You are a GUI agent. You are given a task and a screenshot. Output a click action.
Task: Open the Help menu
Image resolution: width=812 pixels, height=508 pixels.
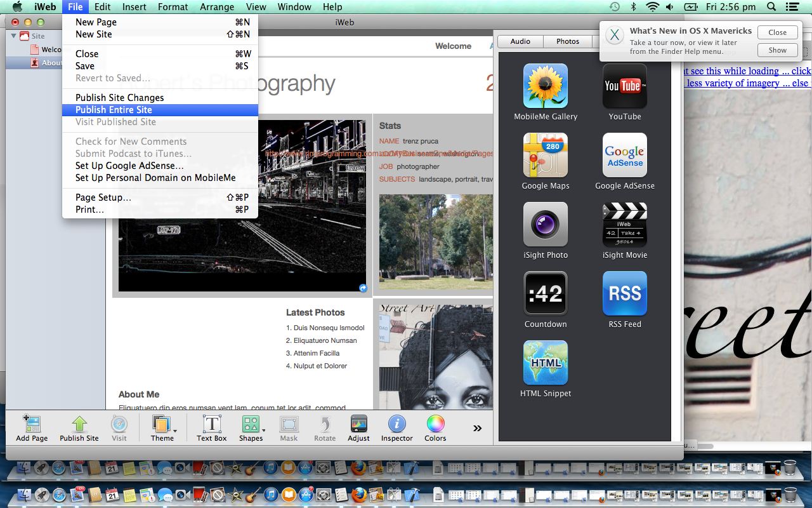click(332, 7)
